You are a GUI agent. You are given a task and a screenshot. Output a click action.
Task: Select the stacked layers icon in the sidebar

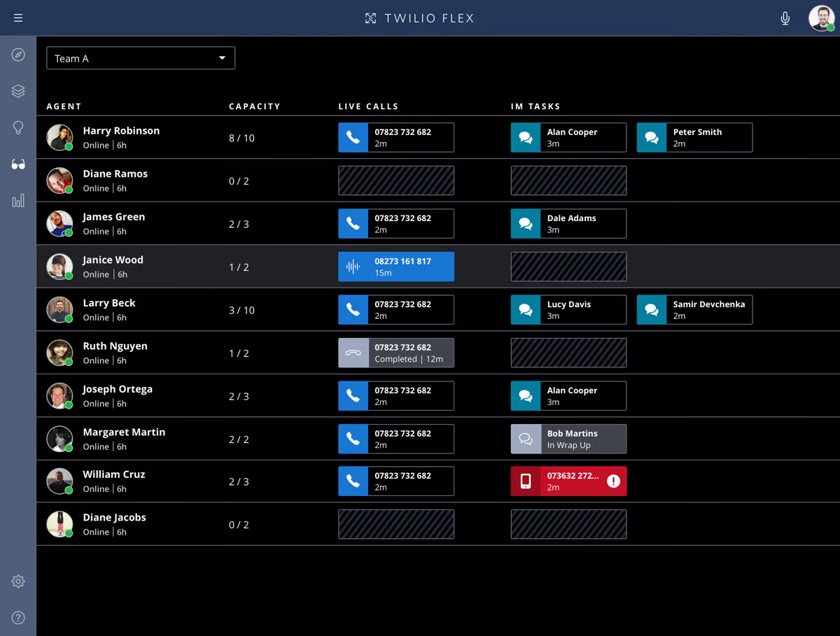[x=17, y=90]
